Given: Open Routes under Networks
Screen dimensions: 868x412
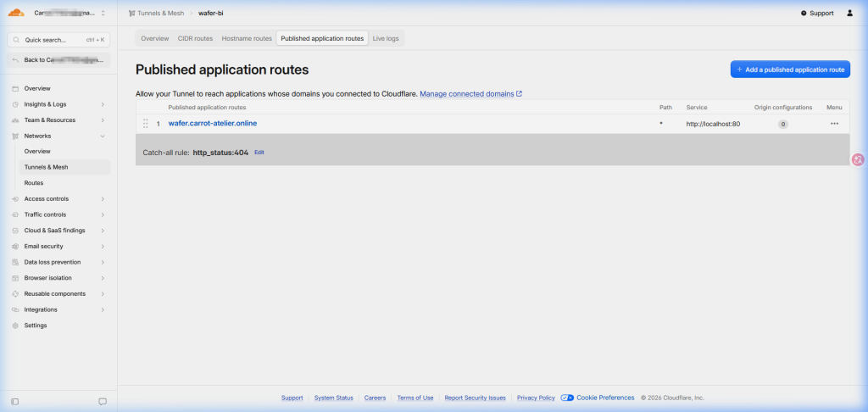Looking at the screenshot, I should coord(34,183).
